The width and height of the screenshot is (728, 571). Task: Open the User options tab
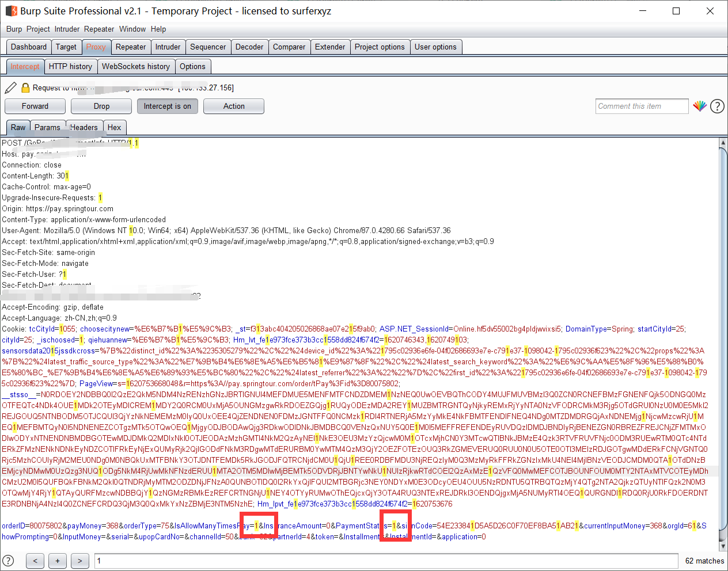pos(435,47)
